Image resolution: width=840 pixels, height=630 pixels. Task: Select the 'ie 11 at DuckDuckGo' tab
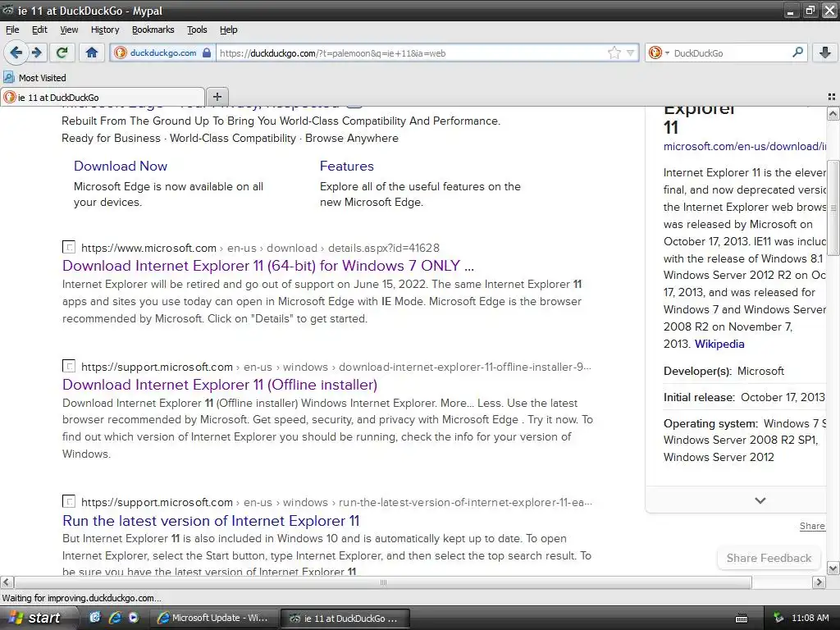click(103, 98)
